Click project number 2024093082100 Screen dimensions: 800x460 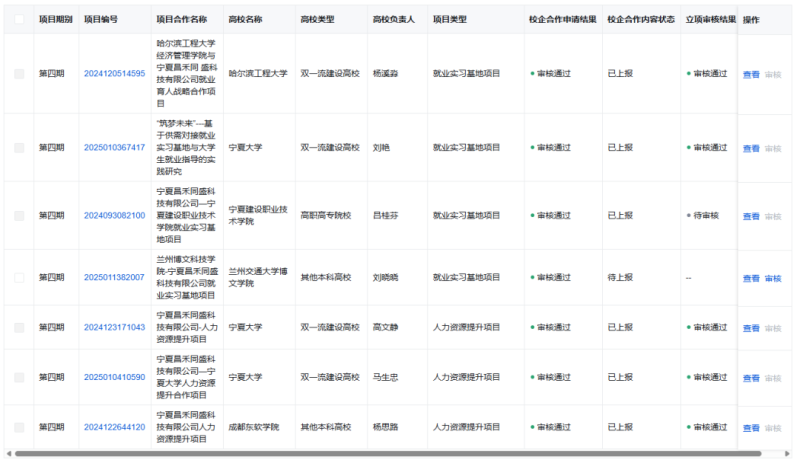pyautogui.click(x=114, y=216)
